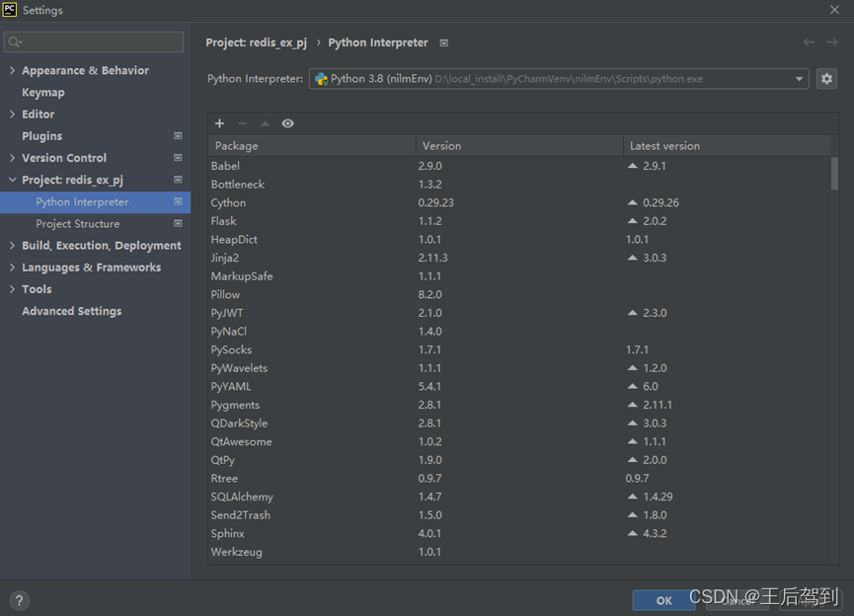Select the QtAwesome package row
Screen dimensions: 854x616
pos(520,441)
